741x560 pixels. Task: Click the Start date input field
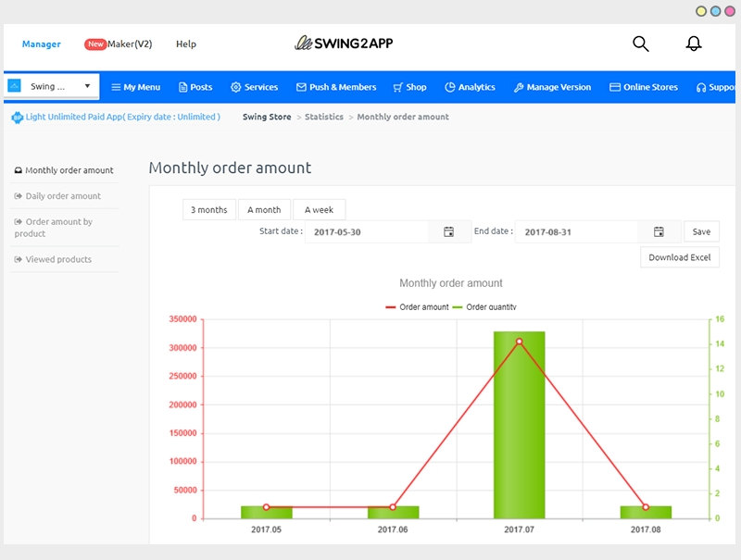(367, 232)
